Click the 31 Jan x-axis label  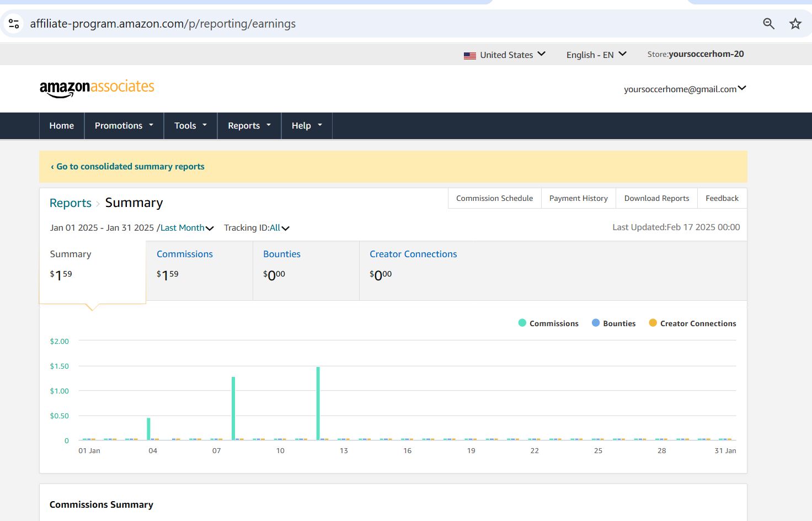(x=725, y=450)
